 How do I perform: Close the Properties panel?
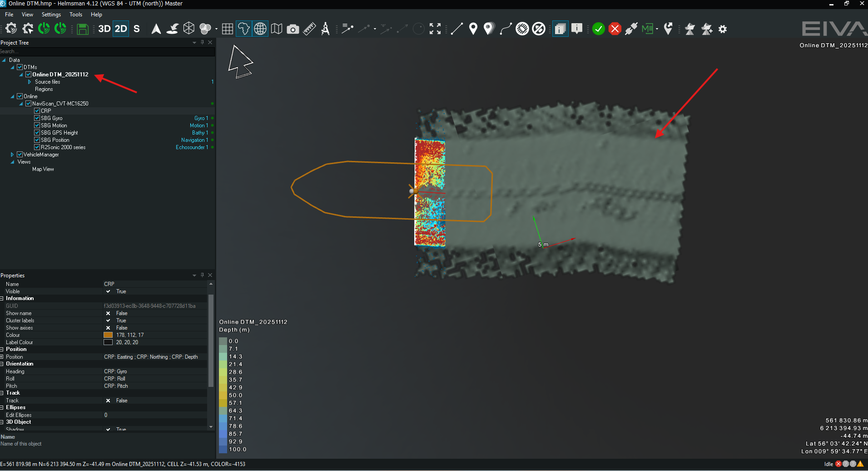pyautogui.click(x=210, y=276)
